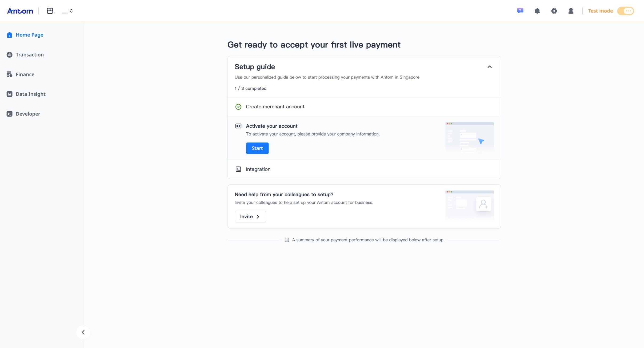Expand the Integration step
This screenshot has width=644, height=348.
[258, 169]
